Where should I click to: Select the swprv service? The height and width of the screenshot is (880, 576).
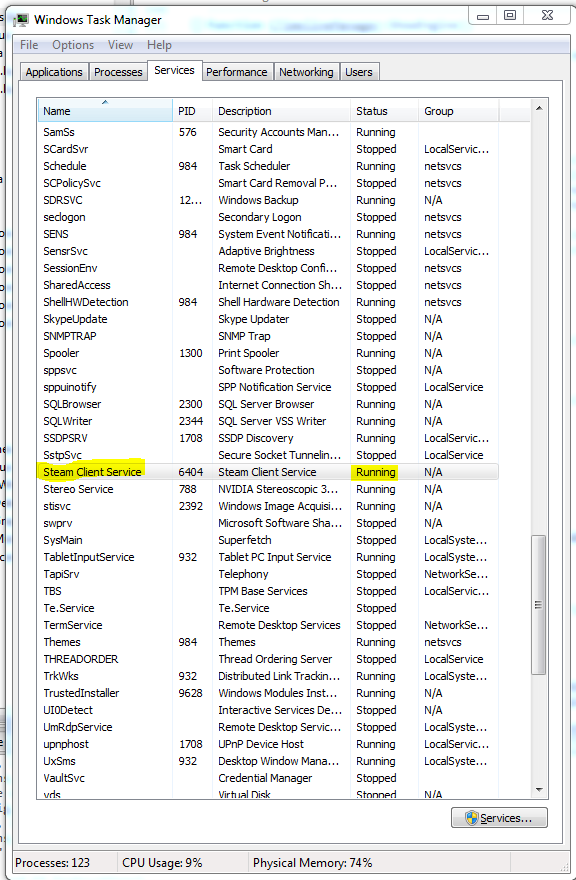click(x=268, y=523)
